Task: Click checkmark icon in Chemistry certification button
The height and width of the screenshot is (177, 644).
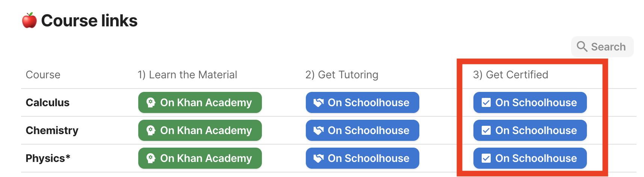Action: (486, 130)
